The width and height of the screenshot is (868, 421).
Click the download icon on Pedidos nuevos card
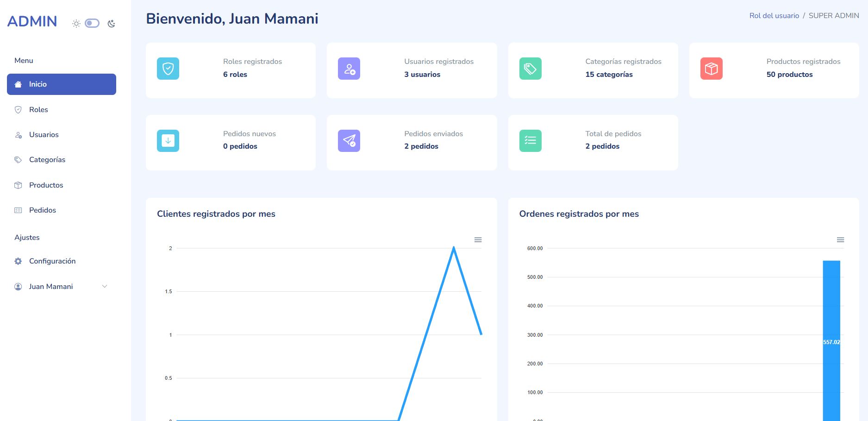[x=168, y=141]
